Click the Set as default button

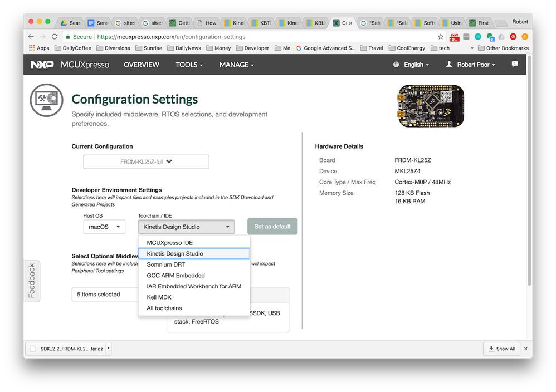tap(272, 227)
